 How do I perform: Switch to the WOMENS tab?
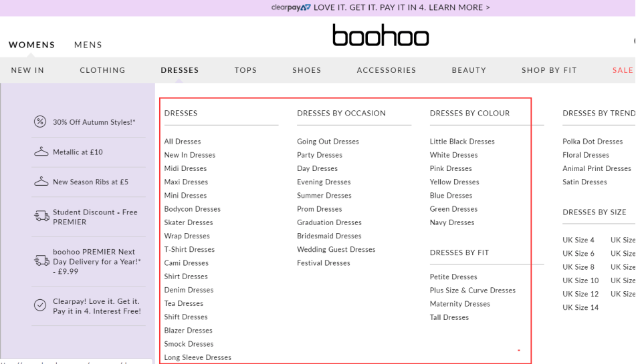click(x=31, y=45)
